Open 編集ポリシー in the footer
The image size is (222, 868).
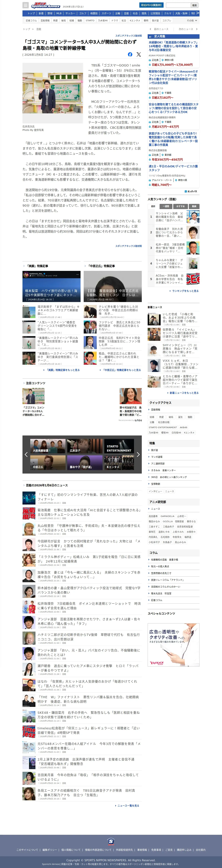(x=49, y=850)
